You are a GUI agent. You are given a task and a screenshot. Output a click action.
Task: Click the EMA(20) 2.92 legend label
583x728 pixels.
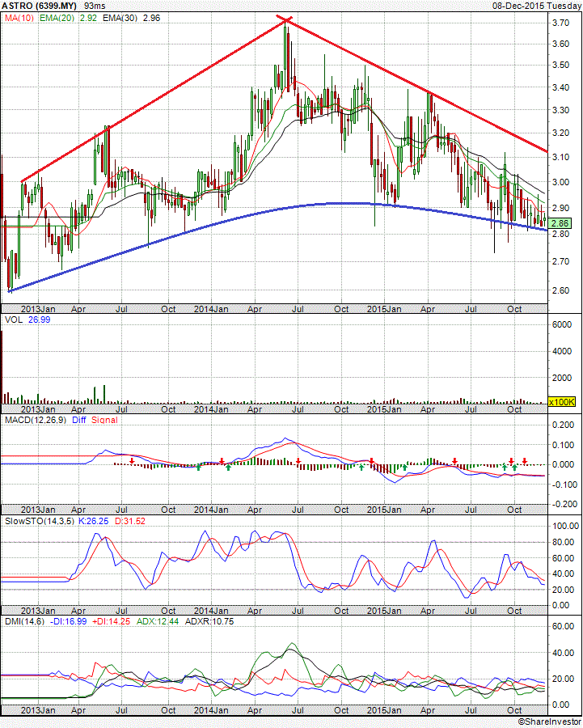68,18
